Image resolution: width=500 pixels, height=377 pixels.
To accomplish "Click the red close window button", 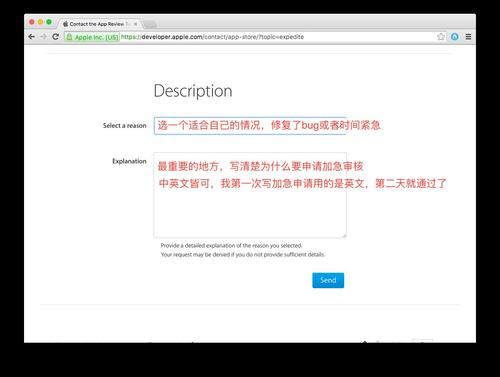I will coord(32,22).
